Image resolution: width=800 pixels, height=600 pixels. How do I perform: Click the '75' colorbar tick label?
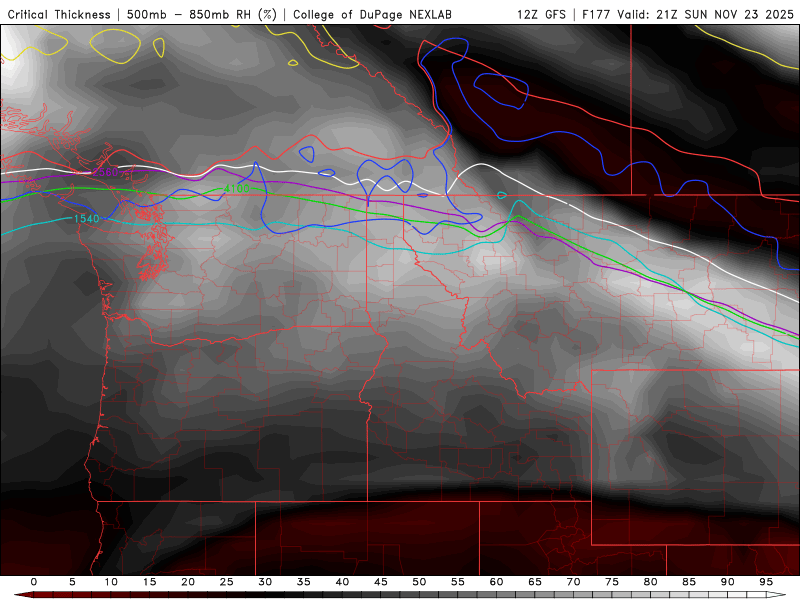point(612,582)
